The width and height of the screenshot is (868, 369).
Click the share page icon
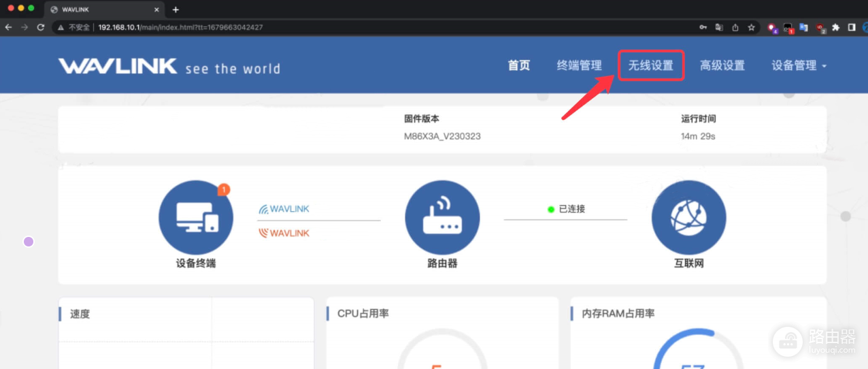(735, 27)
